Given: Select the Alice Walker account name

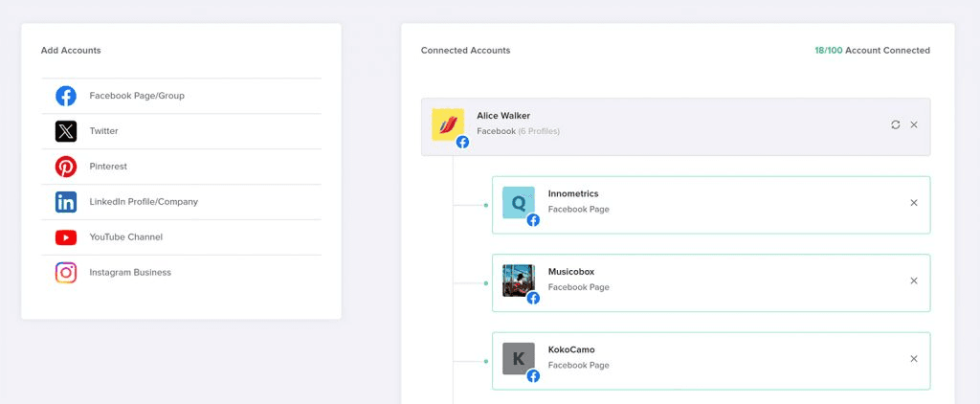Looking at the screenshot, I should point(503,116).
